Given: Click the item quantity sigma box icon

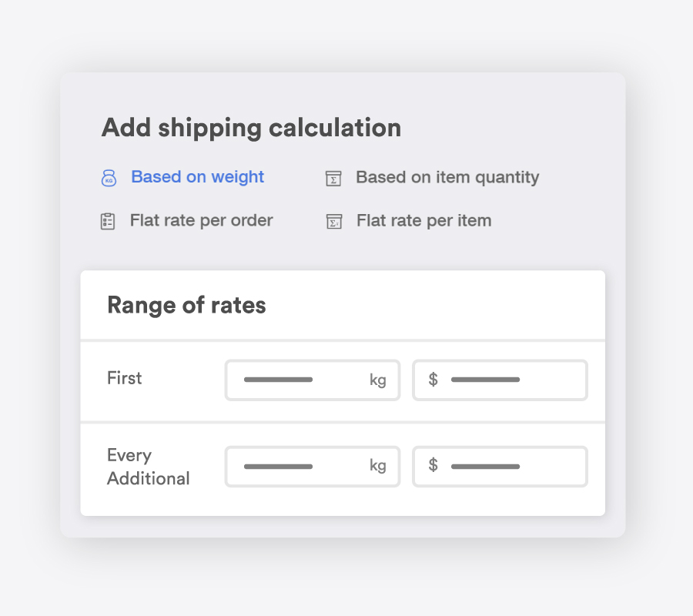Looking at the screenshot, I should pyautogui.click(x=333, y=179).
